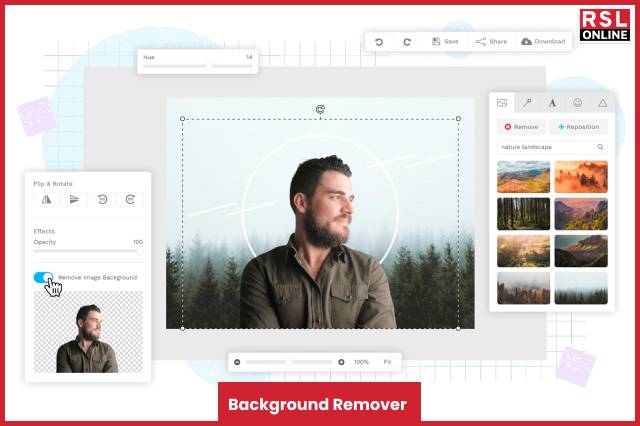
Task: Open the emoji stickers tab
Action: [x=578, y=103]
